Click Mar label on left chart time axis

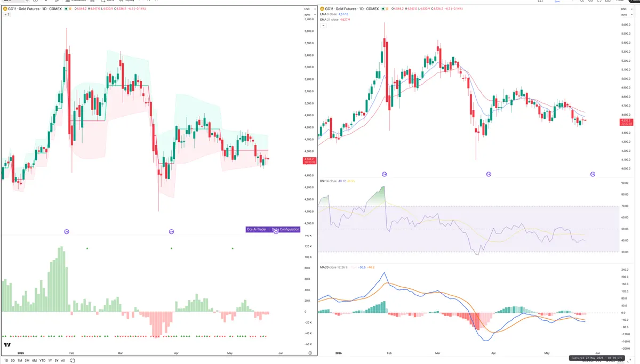tap(120, 353)
